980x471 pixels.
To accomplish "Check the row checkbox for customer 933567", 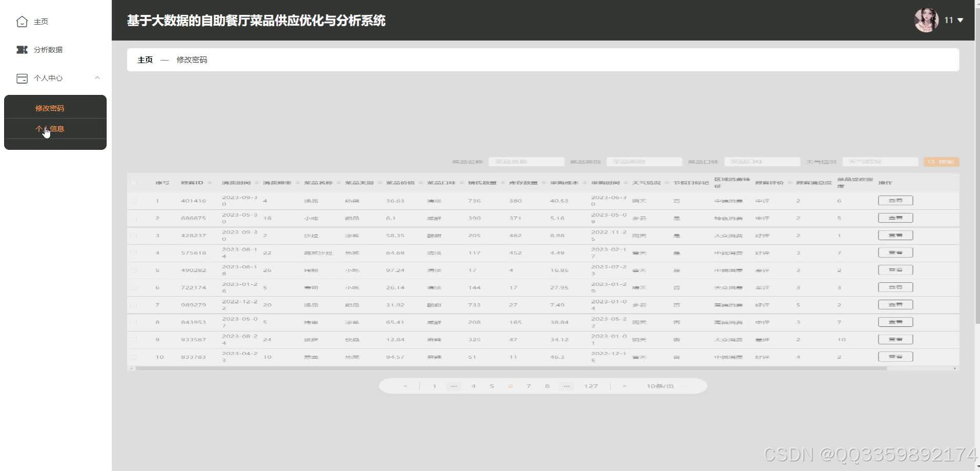I will pos(134,340).
